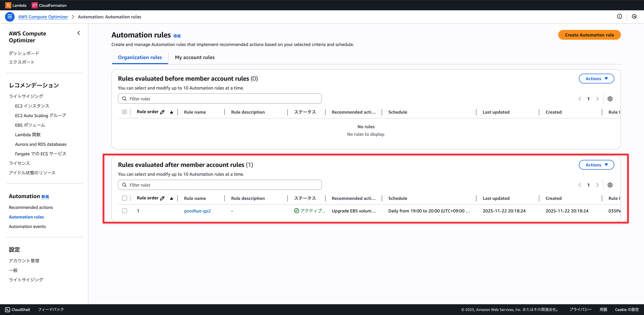This screenshot has height=315, width=644.
Task: Open table preferences gear in after-member rules
Action: pyautogui.click(x=610, y=185)
